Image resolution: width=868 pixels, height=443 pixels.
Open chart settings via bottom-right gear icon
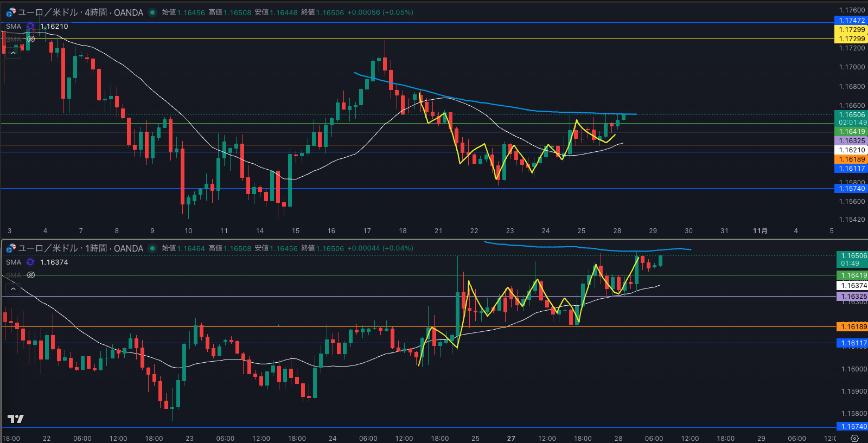point(855,438)
